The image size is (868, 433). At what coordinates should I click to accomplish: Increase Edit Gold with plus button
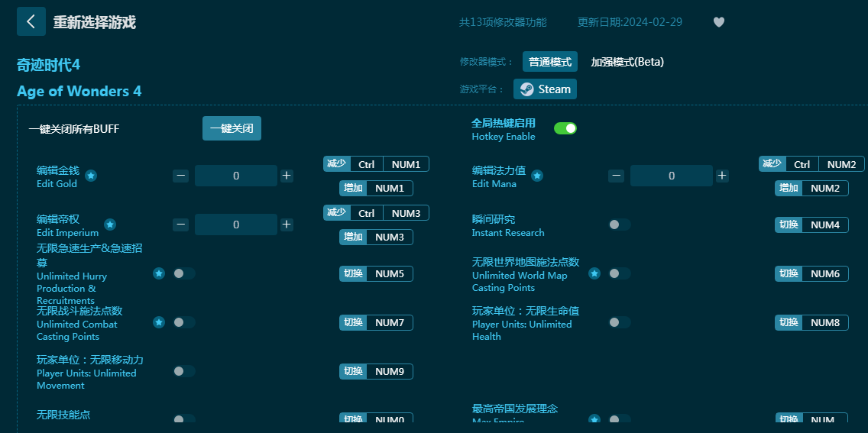287,176
